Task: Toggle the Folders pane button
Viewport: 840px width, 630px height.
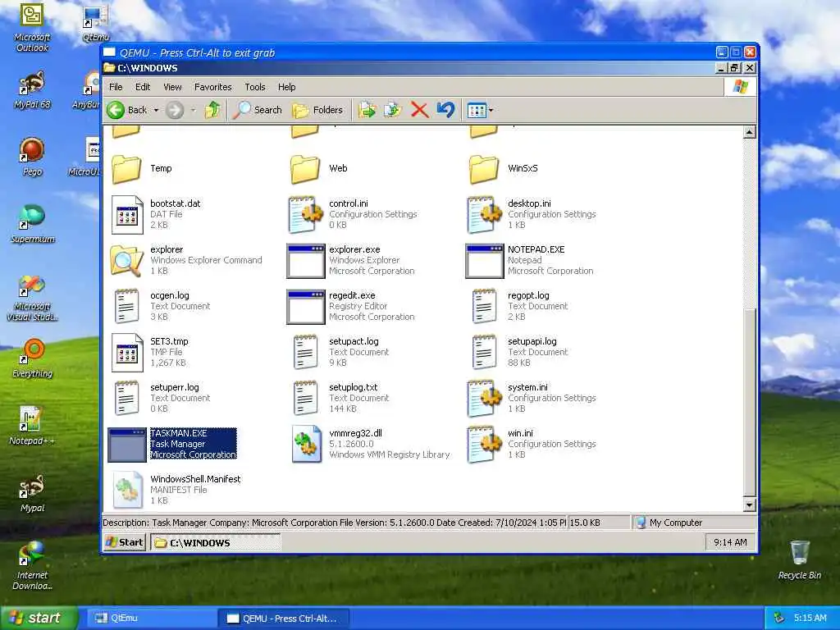Action: [317, 110]
